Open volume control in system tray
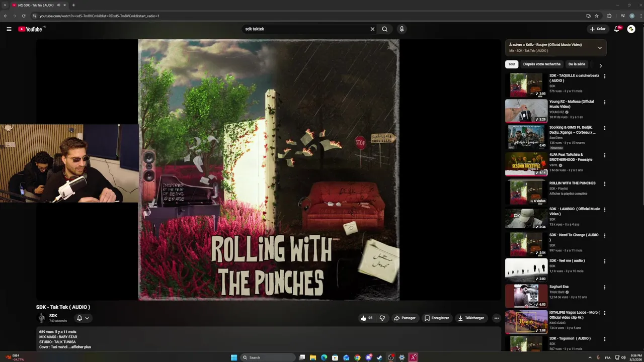The image size is (644, 362). point(623,357)
